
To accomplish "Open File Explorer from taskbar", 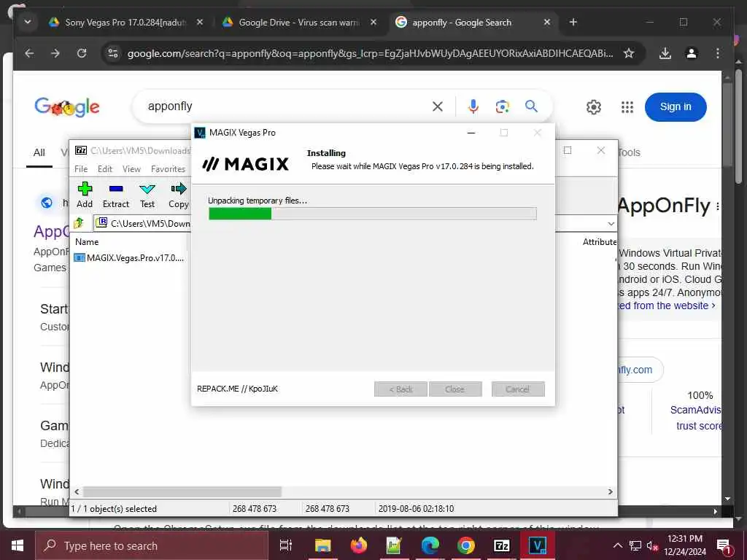I will point(322,545).
